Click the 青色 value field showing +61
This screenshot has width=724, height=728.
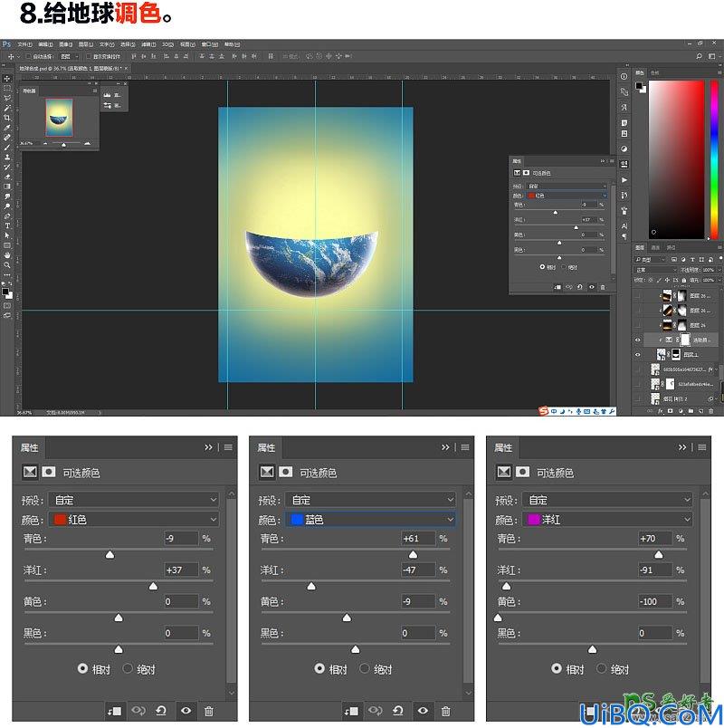coord(418,539)
